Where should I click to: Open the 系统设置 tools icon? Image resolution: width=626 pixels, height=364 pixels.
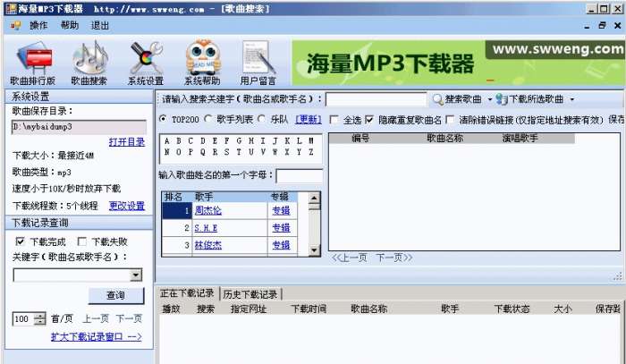tap(146, 63)
